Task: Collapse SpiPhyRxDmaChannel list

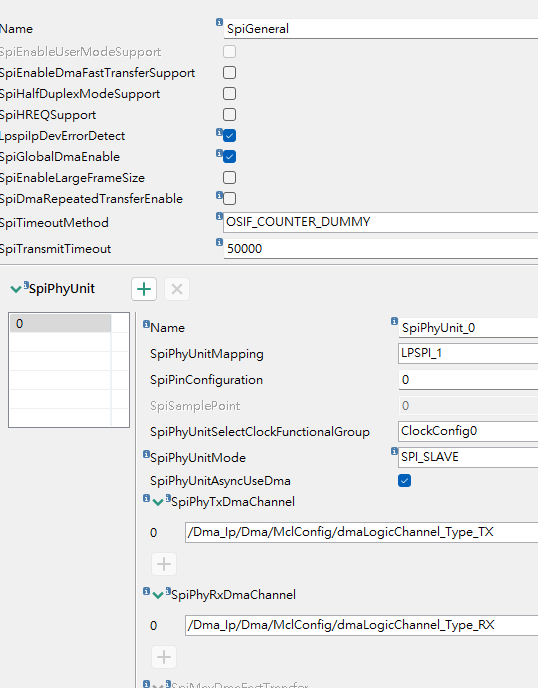Action: pyautogui.click(x=158, y=595)
